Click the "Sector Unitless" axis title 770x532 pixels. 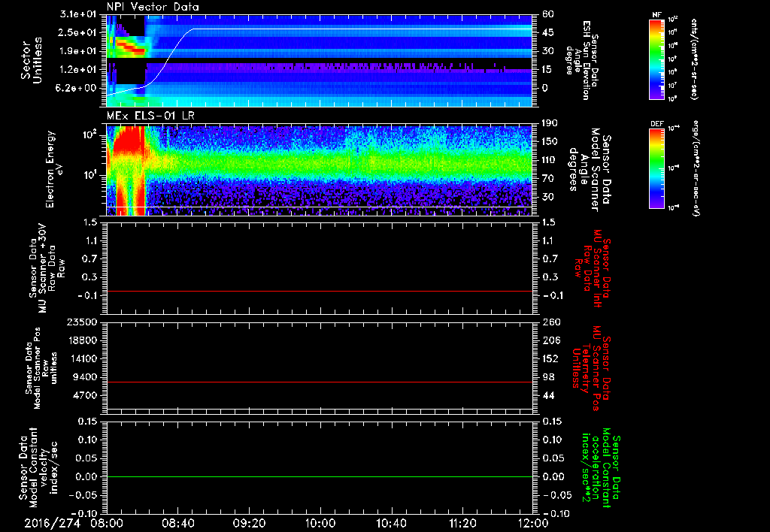click(32, 60)
